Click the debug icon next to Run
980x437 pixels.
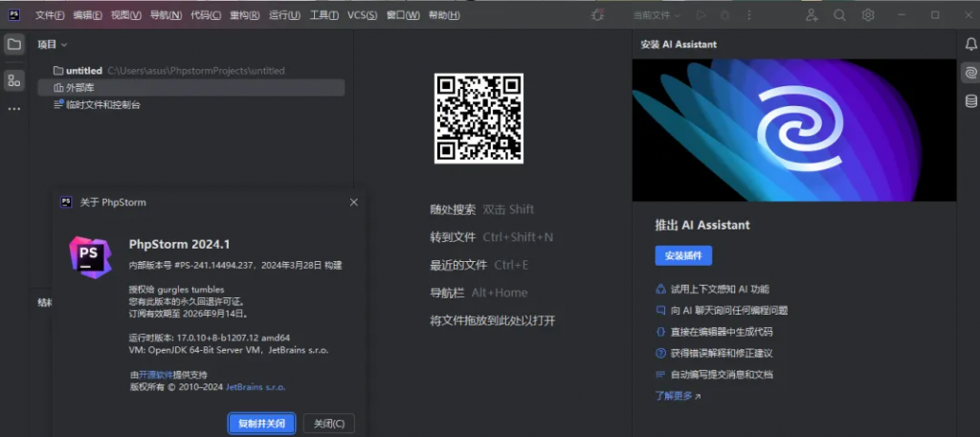coord(725,15)
